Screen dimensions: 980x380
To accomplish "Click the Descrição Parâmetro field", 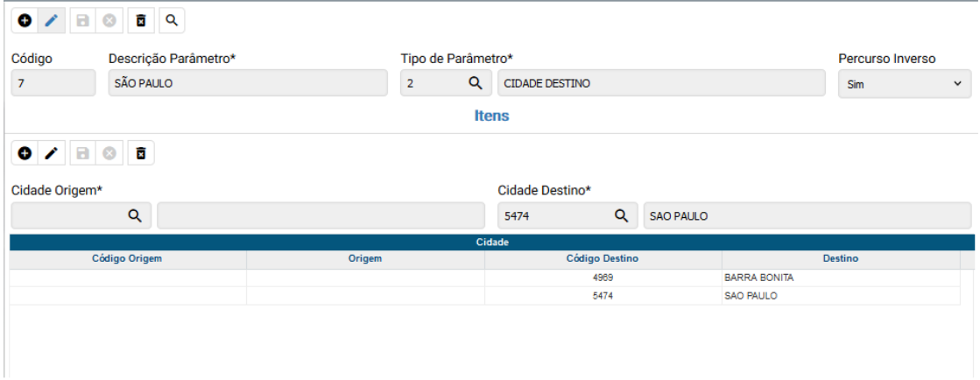I will [248, 84].
